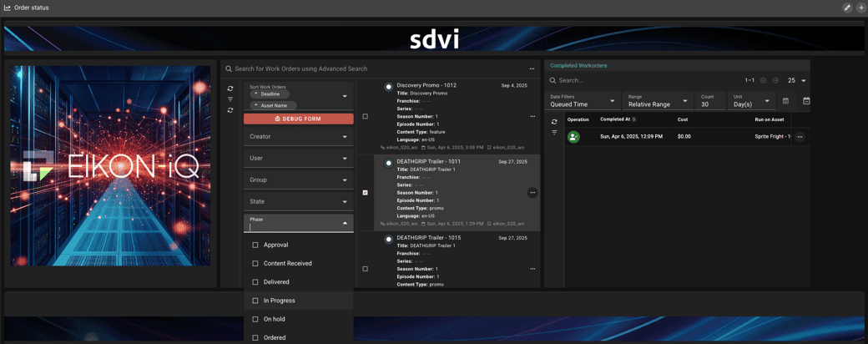Expand the Sort Work Orders dropdown
868x344 pixels.
coord(345,96)
